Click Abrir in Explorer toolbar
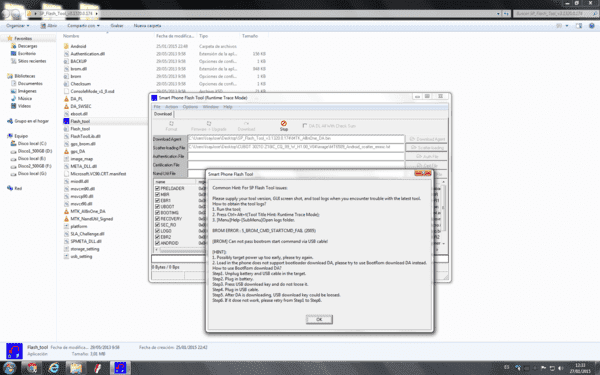Image resolution: width=600 pixels, height=375 pixels. 49,26
